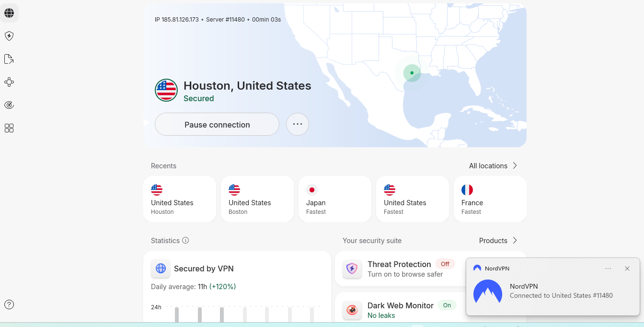Click 'Connected to United States #11480' message

click(561, 295)
